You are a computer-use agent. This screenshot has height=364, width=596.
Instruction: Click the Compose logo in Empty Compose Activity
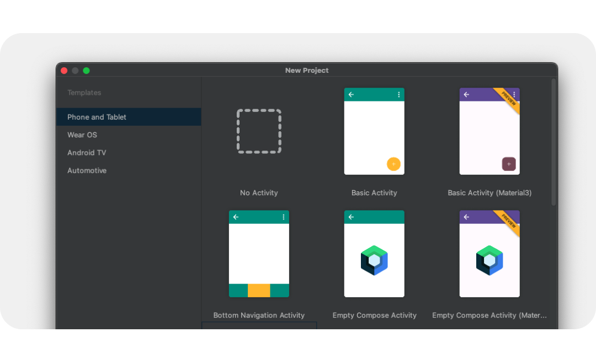coord(374,260)
